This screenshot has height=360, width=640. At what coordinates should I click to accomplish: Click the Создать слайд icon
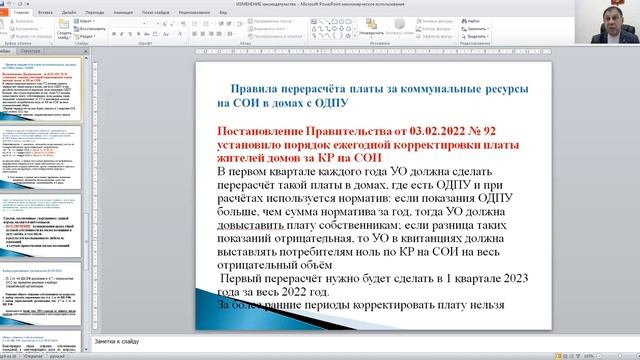(x=64, y=24)
